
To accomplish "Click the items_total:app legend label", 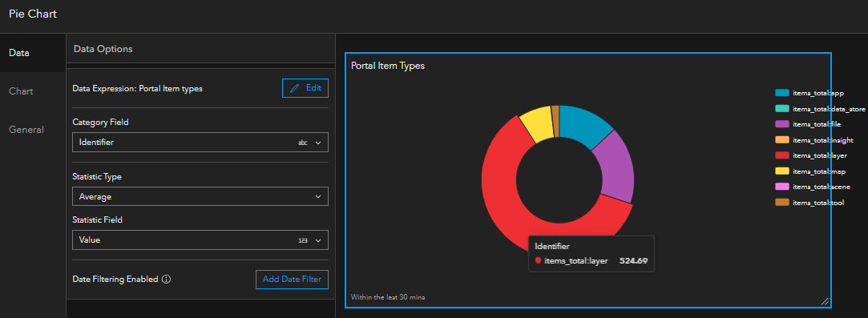I will pos(818,94).
